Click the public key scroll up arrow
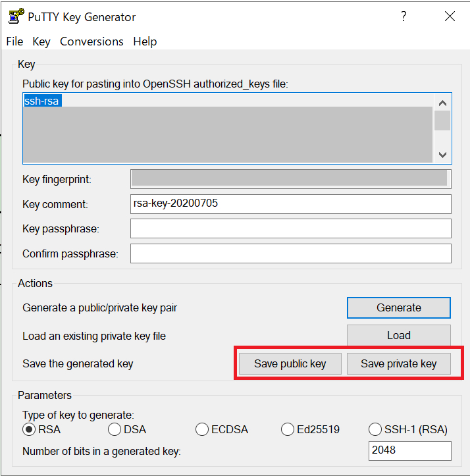Viewport: 470px width, 476px height. [442, 103]
